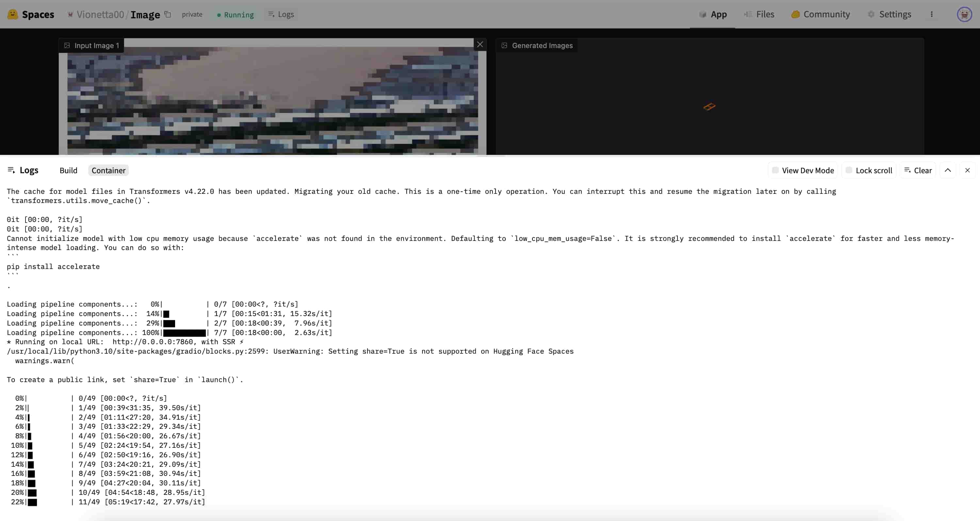Select the Container logs tab
This screenshot has height=521, width=980.
(108, 171)
